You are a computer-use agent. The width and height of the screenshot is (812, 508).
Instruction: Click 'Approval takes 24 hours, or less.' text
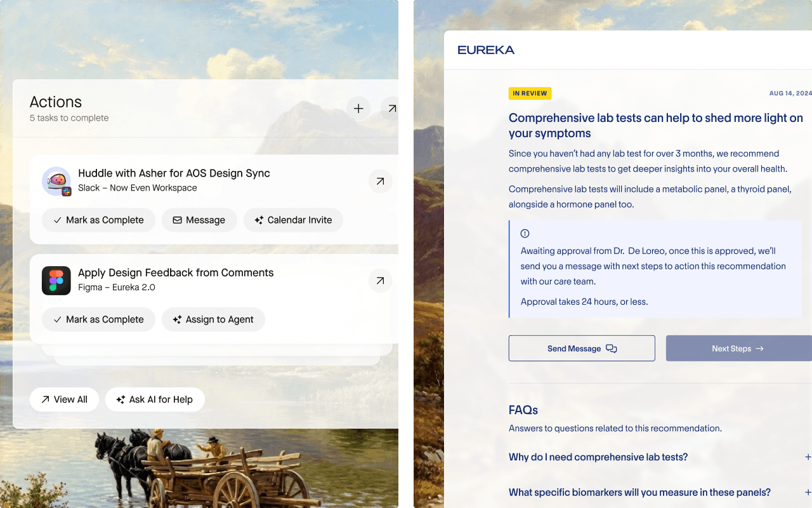click(584, 302)
